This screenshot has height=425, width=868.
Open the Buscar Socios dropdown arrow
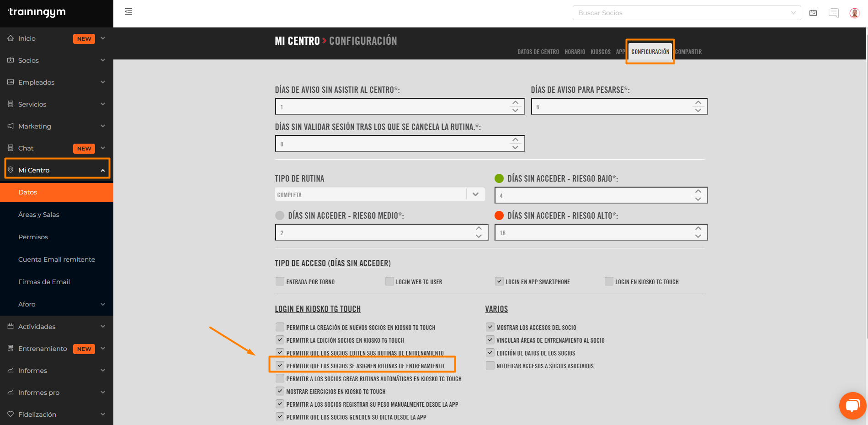point(793,13)
